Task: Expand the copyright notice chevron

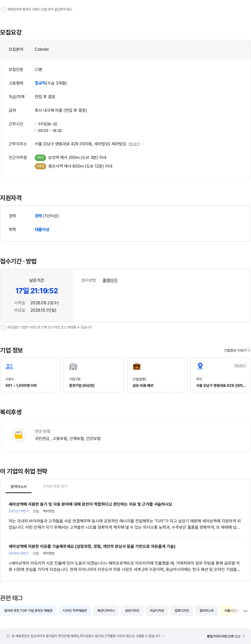Action: click(x=164, y=636)
